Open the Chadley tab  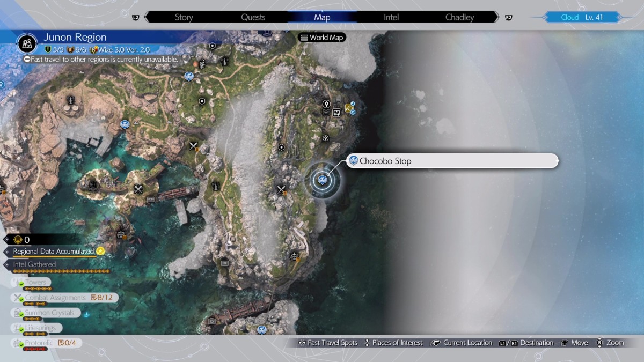coord(460,17)
